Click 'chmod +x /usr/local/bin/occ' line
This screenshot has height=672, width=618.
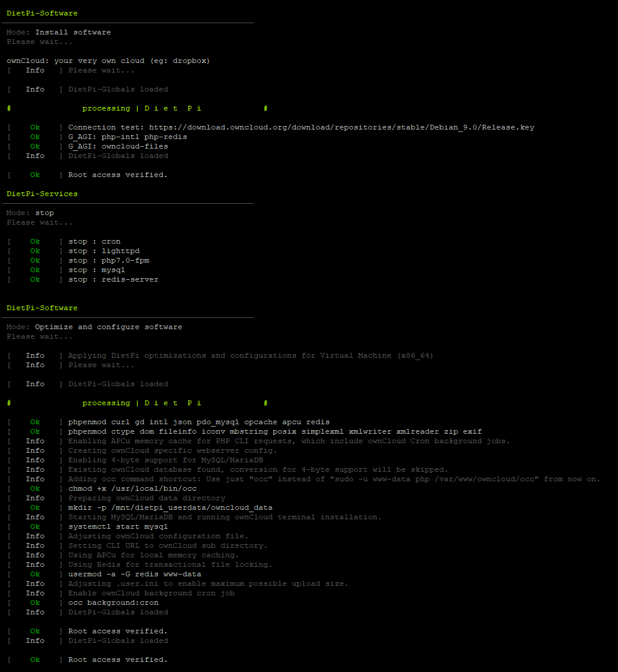pyautogui.click(x=133, y=488)
